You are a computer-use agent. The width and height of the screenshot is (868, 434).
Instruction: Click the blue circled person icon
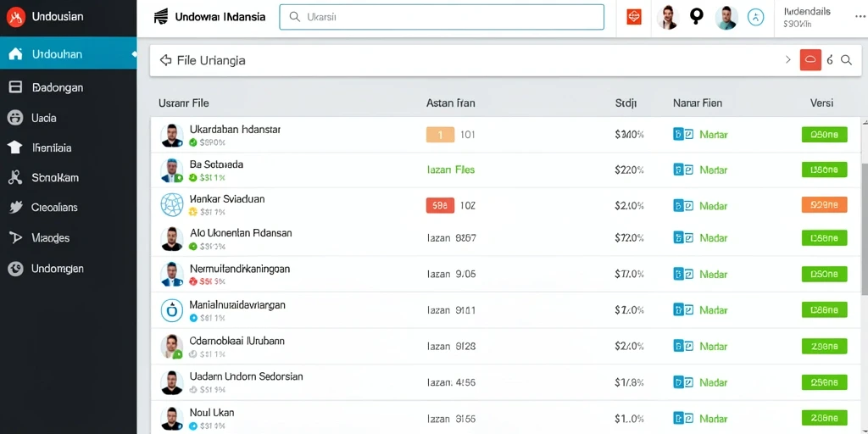tap(755, 17)
